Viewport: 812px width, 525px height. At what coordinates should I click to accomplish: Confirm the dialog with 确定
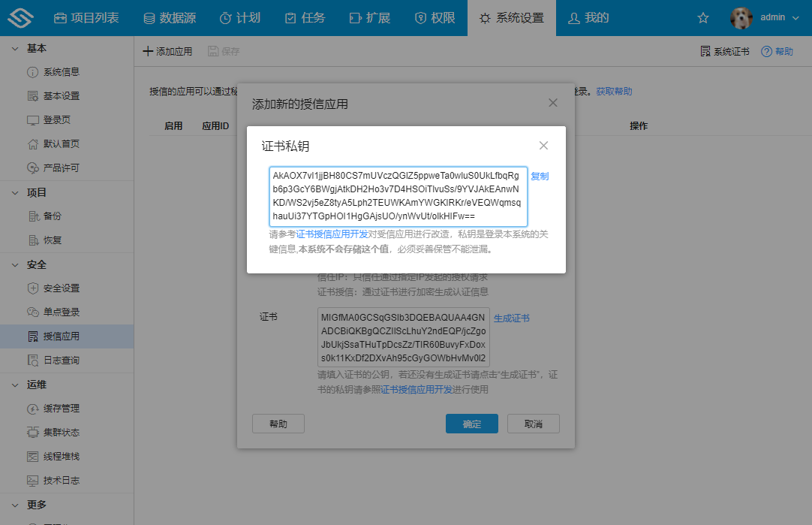pos(471,423)
